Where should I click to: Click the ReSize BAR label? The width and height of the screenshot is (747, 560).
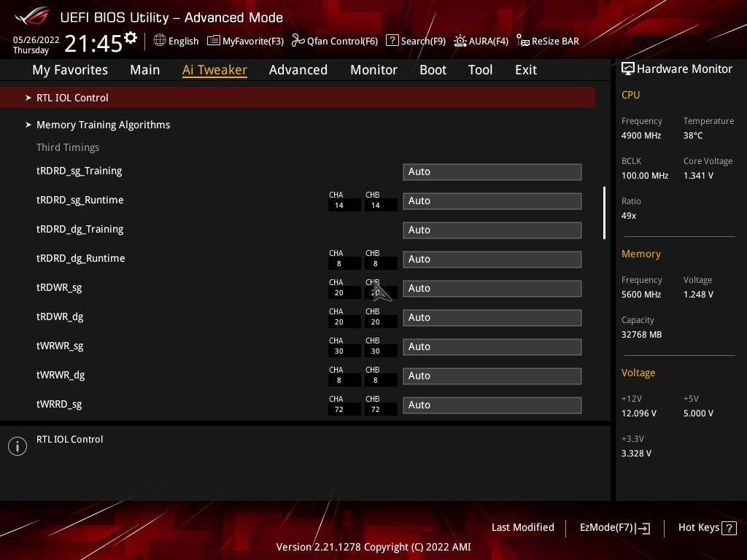pos(555,42)
